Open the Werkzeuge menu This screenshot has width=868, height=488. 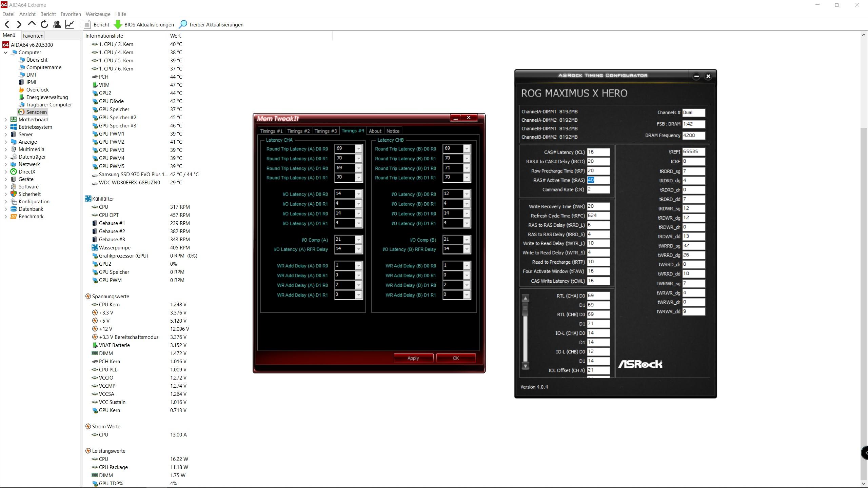(98, 14)
